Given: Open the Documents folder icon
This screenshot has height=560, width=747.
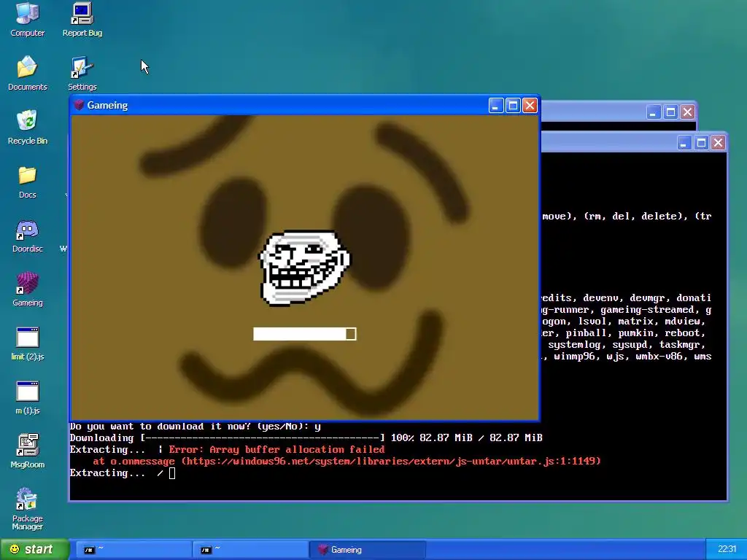Looking at the screenshot, I should pyautogui.click(x=27, y=73).
